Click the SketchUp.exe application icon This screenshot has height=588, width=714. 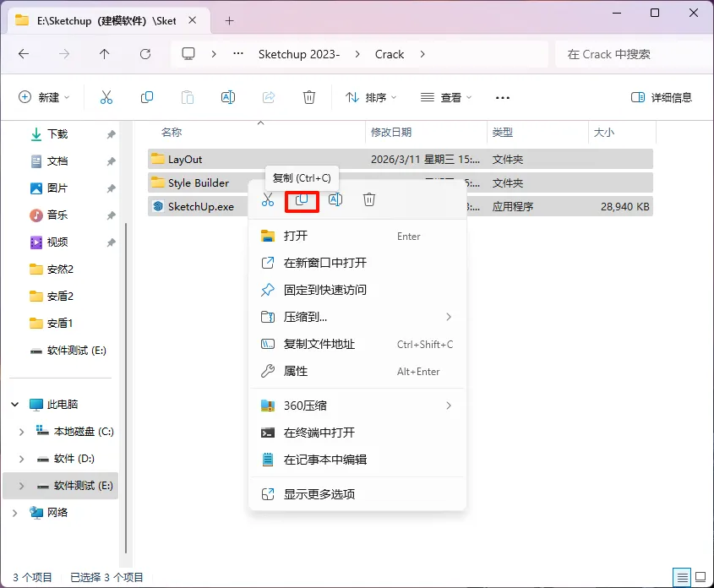click(158, 206)
